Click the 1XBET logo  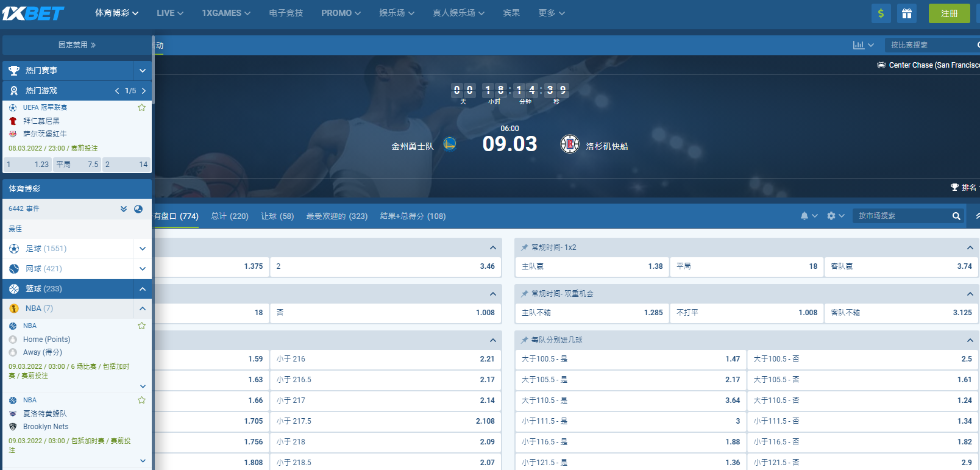point(33,13)
